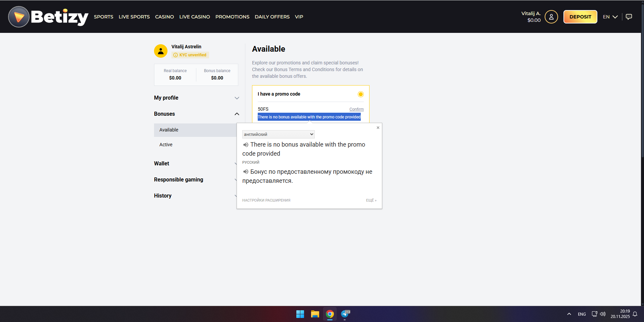Click the Betizy logo icon
Screen dimensions: 644x322
(19, 17)
